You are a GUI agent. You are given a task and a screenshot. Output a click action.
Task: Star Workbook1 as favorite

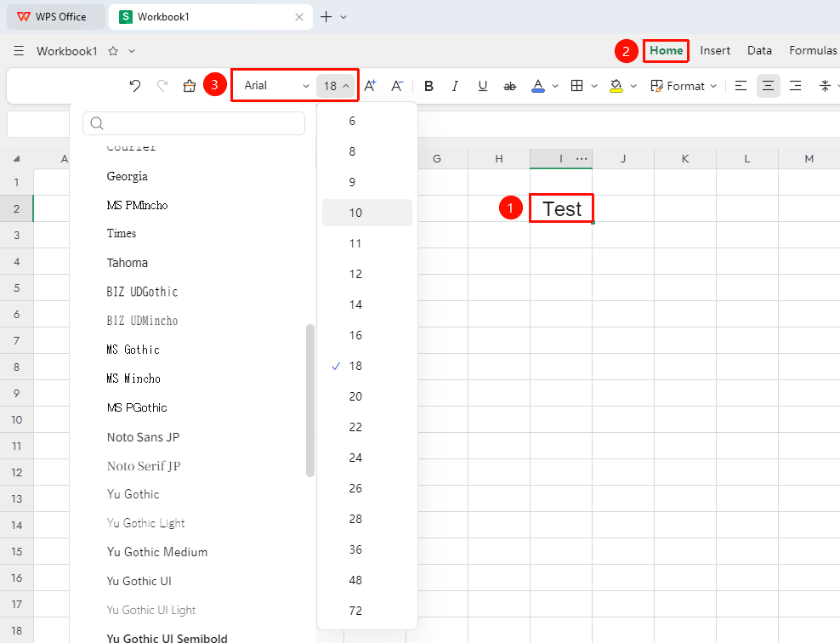point(113,51)
